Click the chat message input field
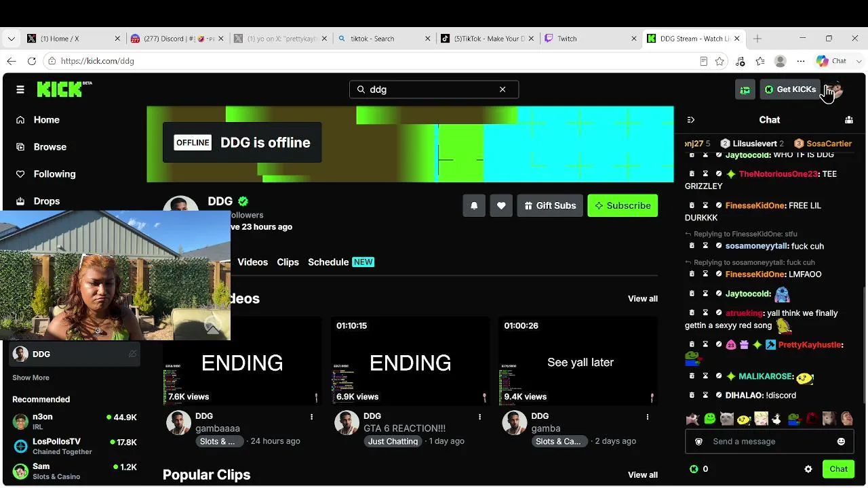Screen dimensions: 868x488 coord(770,441)
